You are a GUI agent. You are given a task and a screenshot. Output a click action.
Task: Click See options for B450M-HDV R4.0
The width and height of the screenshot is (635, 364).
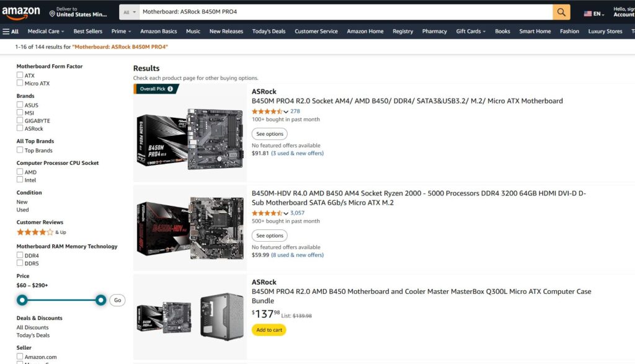click(x=270, y=236)
